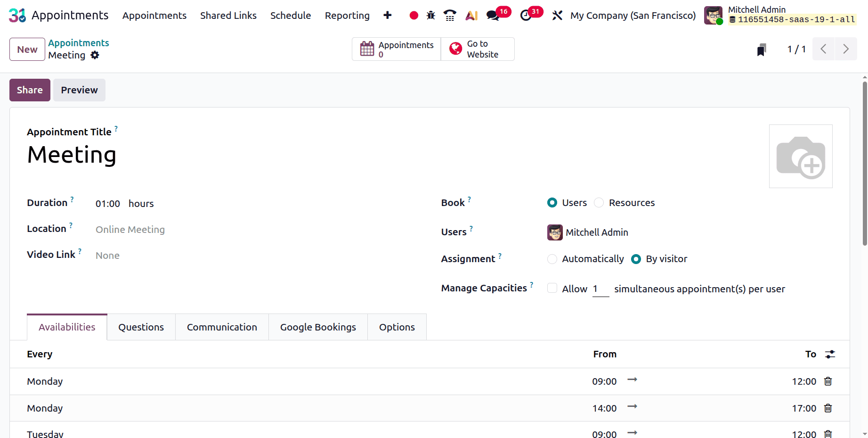Click Mitchell Admin avatar in top bar
Viewport: 868px width, 438px height.
713,16
